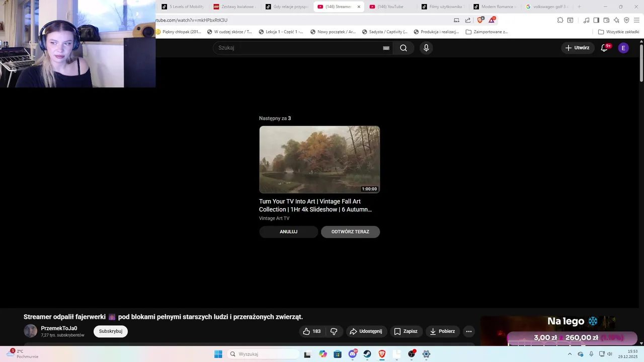Viewport: 644px width, 362px height.
Task: Click the Utwórz create button
Action: [577, 48]
